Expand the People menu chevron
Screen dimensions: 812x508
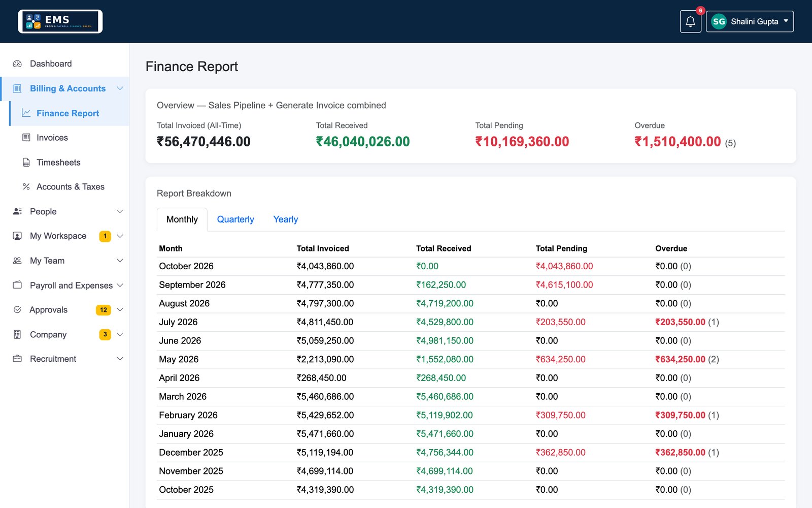[120, 211]
